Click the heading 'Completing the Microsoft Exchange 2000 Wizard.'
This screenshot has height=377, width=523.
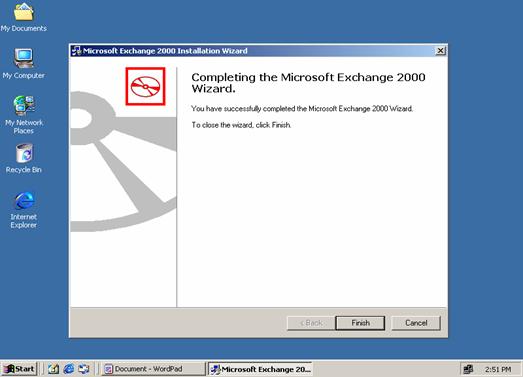[308, 83]
